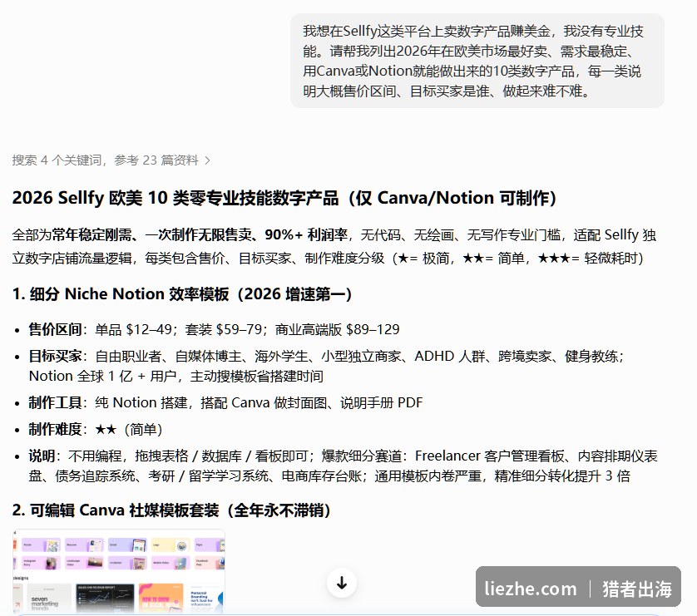This screenshot has width=697, height=616.
Task: Click text '纯 Notion 搭建'
Action: point(141,403)
